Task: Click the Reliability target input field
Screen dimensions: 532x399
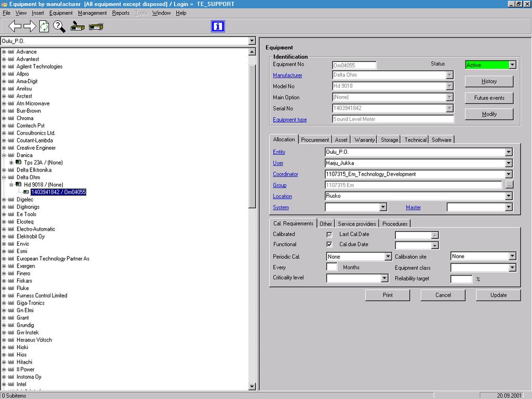Action: point(461,279)
